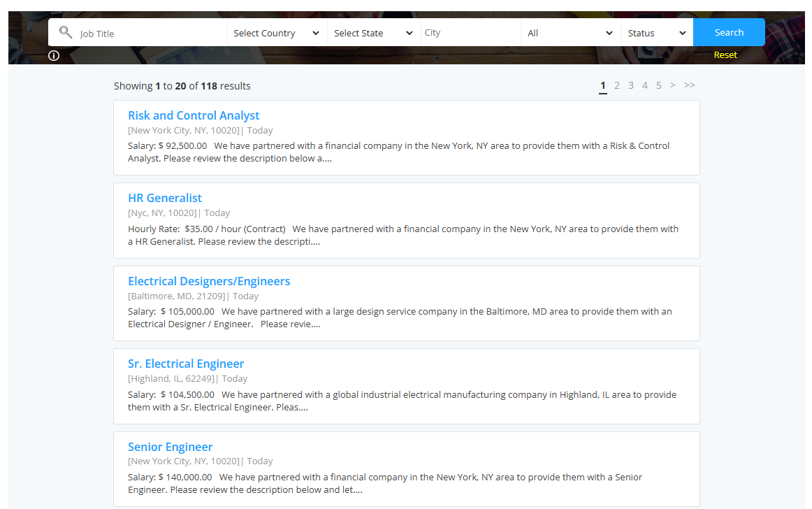The width and height of the screenshot is (812, 509).
Task: Click the info circle icon
Action: pyautogui.click(x=54, y=55)
